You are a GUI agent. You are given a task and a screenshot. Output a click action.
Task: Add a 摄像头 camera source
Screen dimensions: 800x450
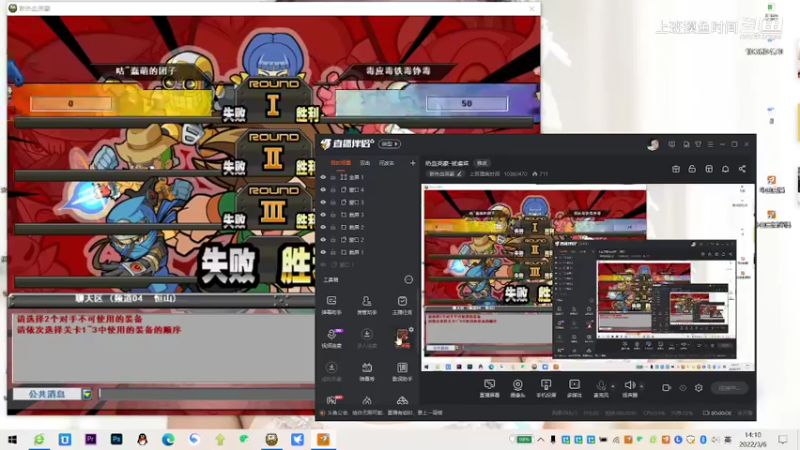click(x=517, y=388)
